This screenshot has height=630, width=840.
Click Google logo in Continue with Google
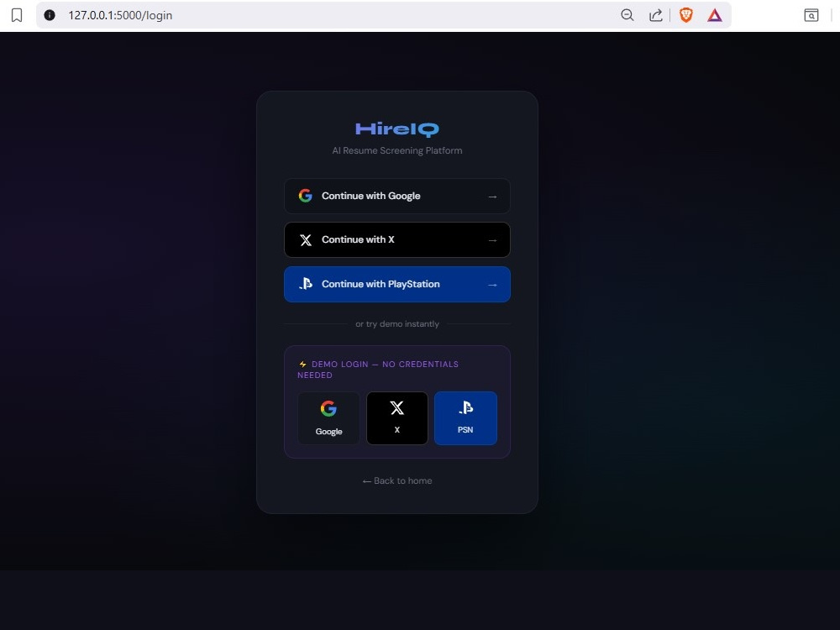pyautogui.click(x=306, y=196)
